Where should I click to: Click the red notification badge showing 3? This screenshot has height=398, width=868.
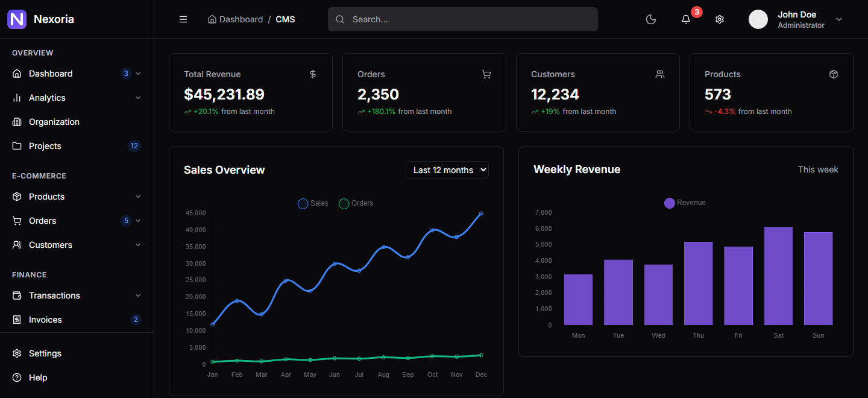click(x=697, y=11)
